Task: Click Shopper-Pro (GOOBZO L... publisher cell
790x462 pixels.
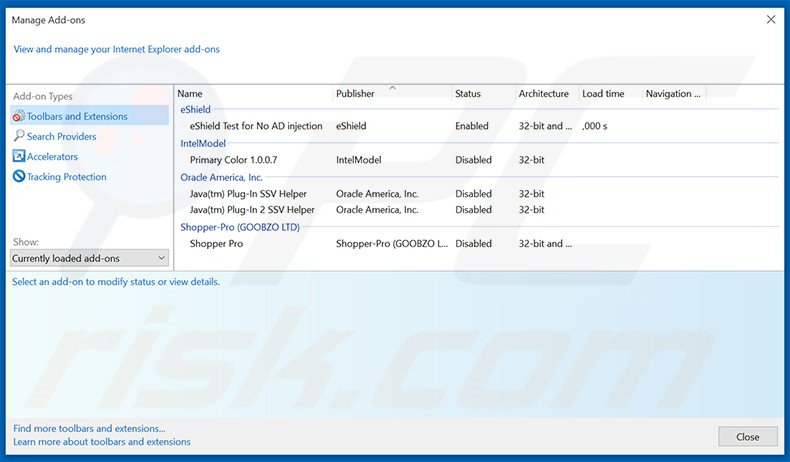Action: 392,243
